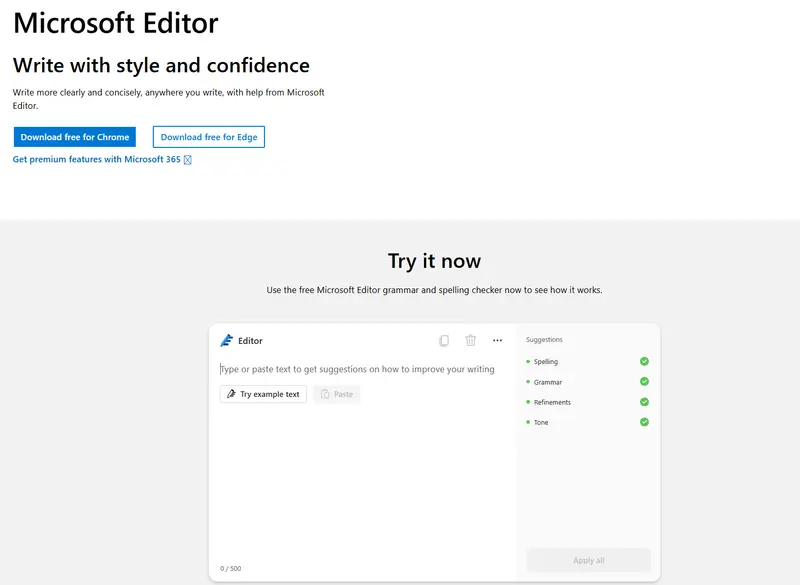Screen dimensions: 800x585
Task: Click the Try it now heading
Action: click(434, 261)
